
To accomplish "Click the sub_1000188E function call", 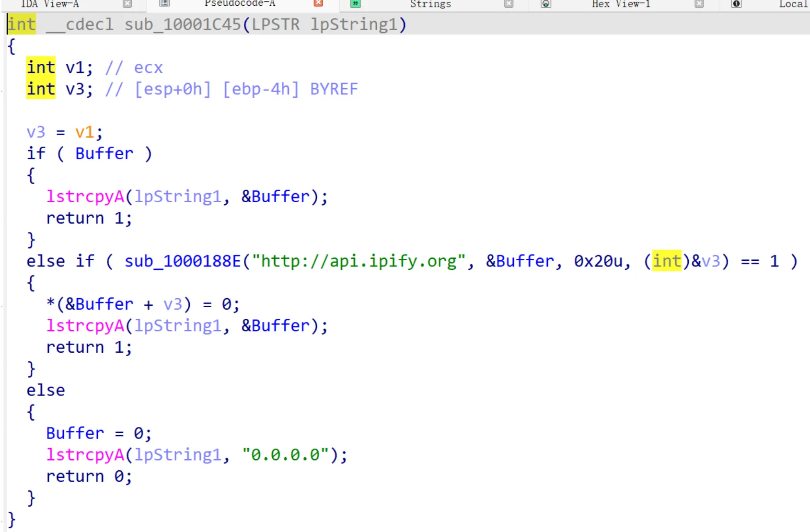I will (x=182, y=261).
